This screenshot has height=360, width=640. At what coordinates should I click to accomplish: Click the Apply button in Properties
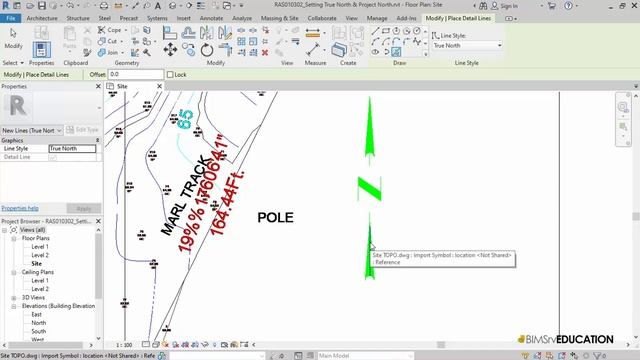(84, 209)
